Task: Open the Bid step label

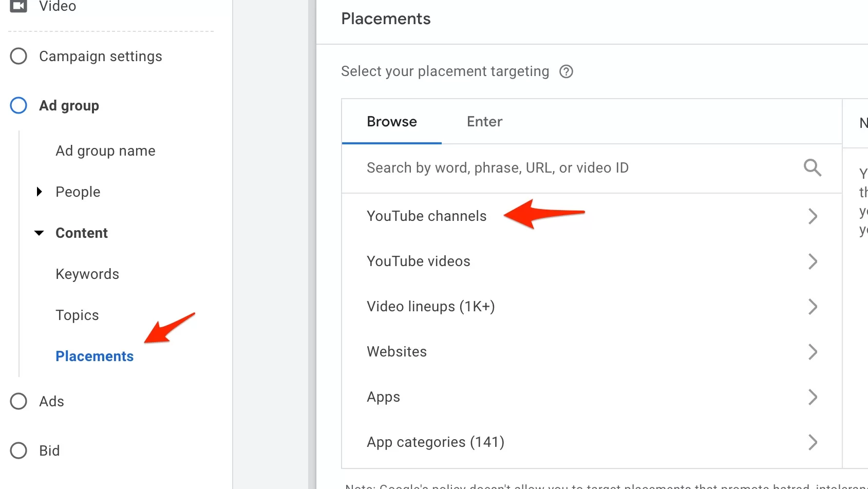Action: [49, 451]
